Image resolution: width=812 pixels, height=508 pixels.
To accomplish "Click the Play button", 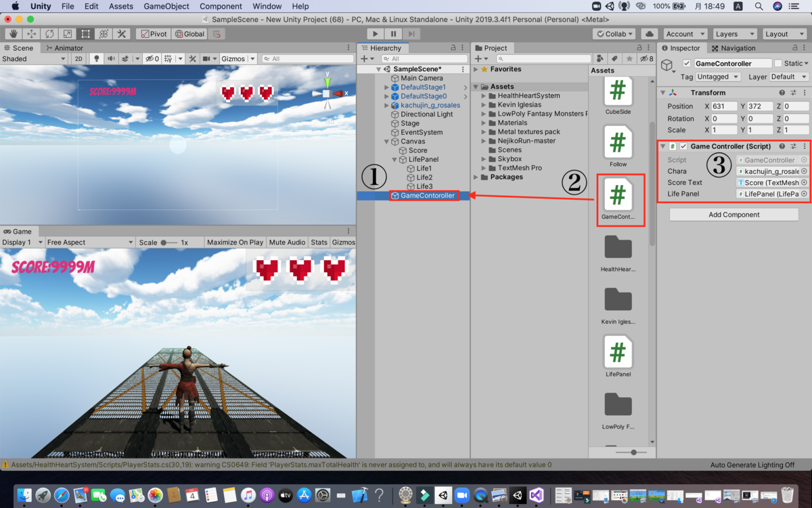I will 376,34.
